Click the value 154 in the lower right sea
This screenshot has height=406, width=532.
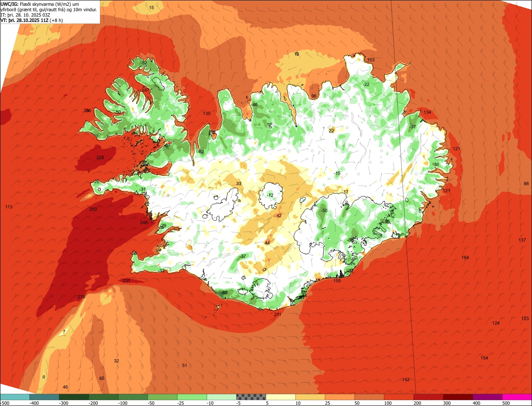click(x=484, y=358)
